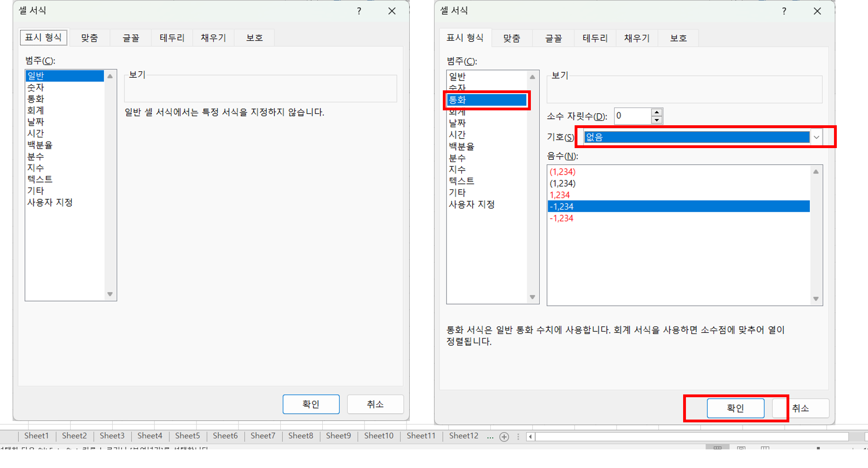Select red -1,234 negative format
This screenshot has height=468, width=868.
(x=679, y=218)
